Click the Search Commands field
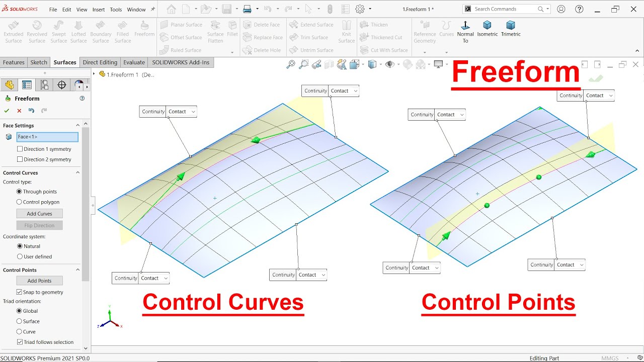 tap(507, 9)
